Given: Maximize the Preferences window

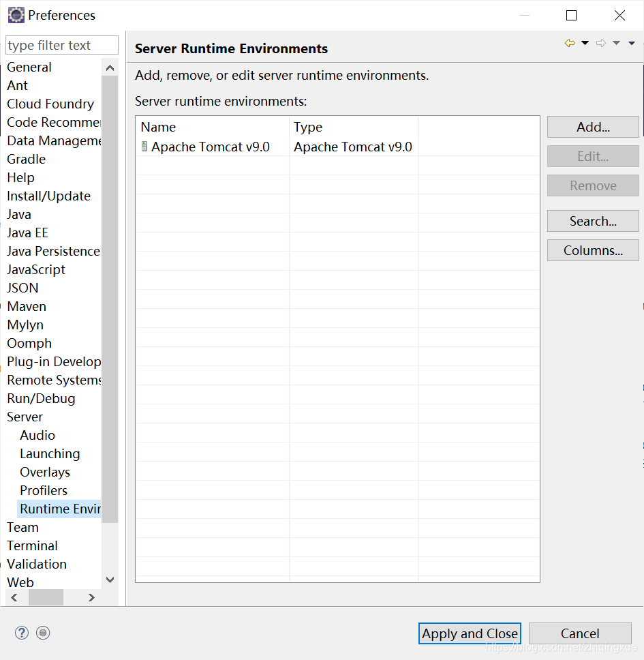Looking at the screenshot, I should point(571,16).
